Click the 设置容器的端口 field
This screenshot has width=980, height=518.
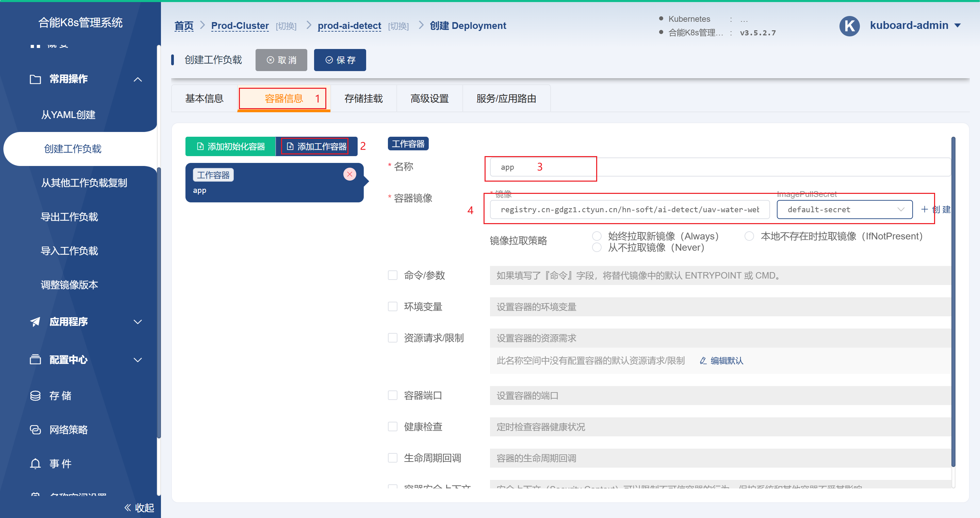pyautogui.click(x=720, y=396)
